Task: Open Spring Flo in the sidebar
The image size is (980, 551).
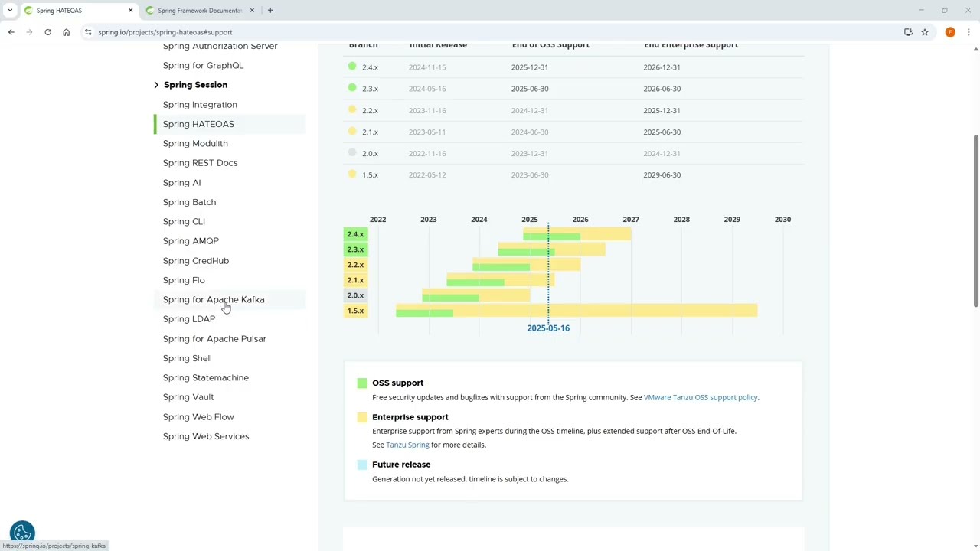Action: coord(184,280)
